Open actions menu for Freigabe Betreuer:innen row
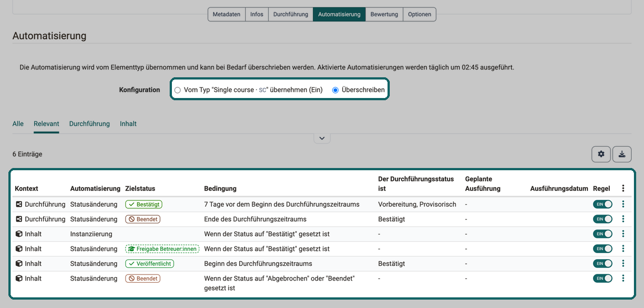The height and width of the screenshot is (308, 644). pyautogui.click(x=623, y=249)
